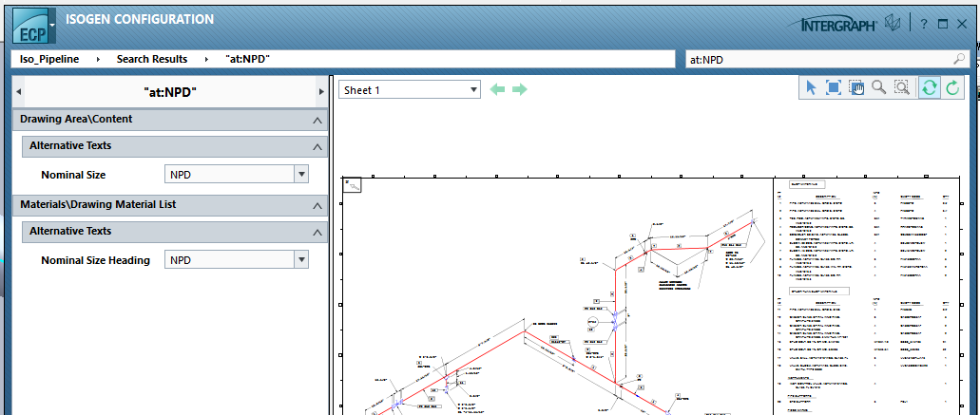Collapse the Drawing Area\Content section
This screenshot has width=980, height=415.
point(317,120)
